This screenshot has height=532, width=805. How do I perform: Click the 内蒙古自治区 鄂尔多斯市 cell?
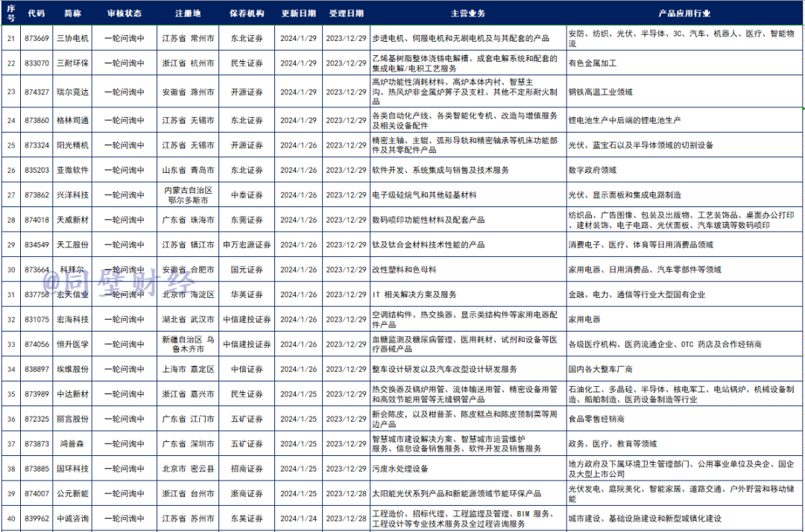(188, 195)
